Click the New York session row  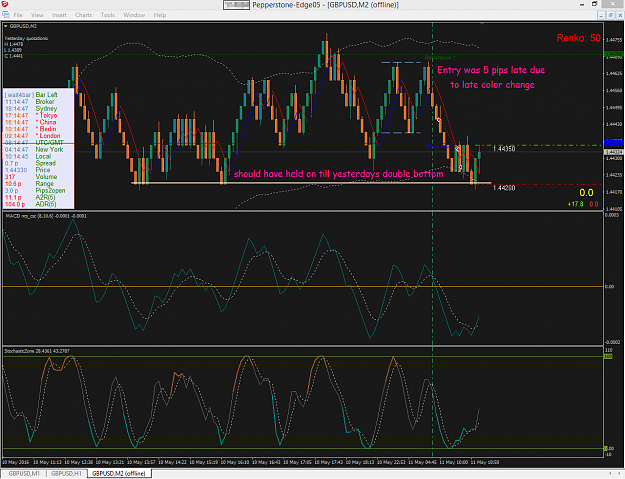34,149
